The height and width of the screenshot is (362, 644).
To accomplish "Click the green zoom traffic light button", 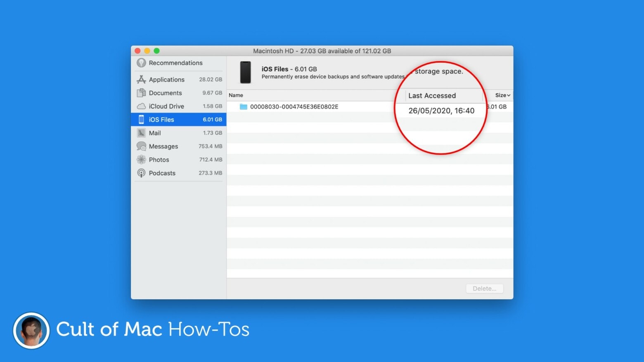I will click(156, 51).
